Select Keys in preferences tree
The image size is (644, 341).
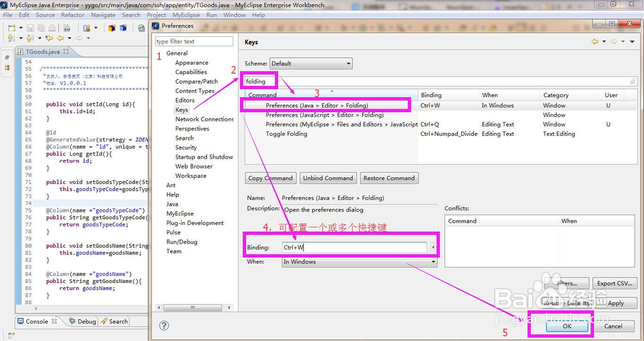tap(182, 110)
